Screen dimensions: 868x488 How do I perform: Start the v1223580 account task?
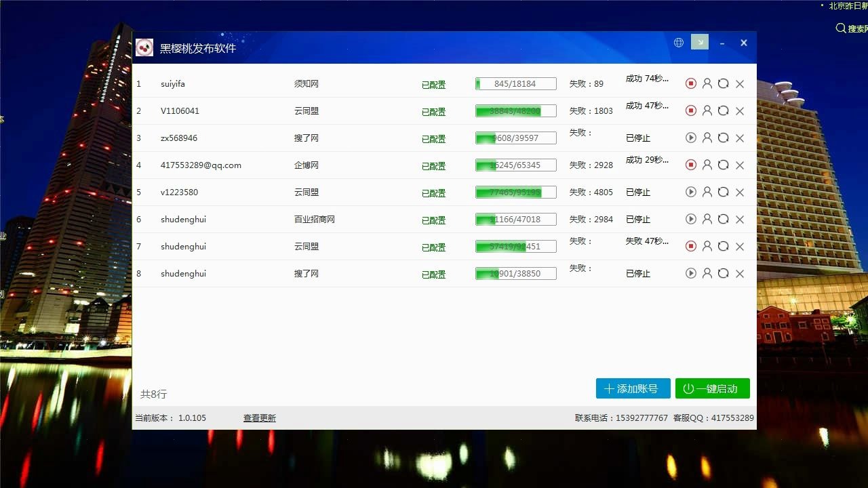691,192
